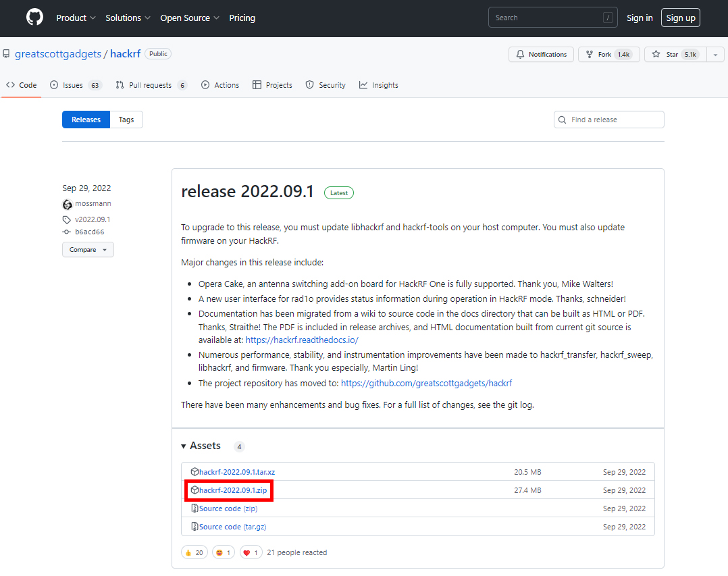Click the package icon beside hackrf-2022.09.1.tar.xz
Image resolution: width=728 pixels, height=576 pixels.
click(194, 471)
